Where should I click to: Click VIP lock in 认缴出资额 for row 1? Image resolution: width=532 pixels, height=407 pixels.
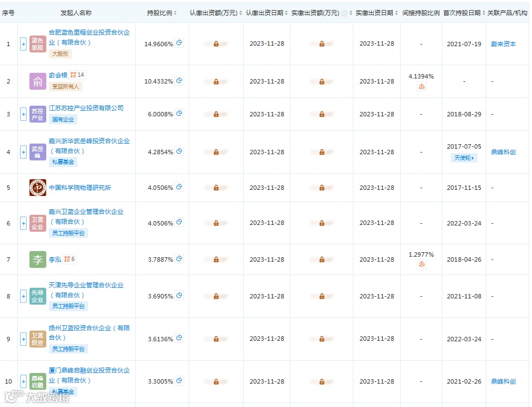pyautogui.click(x=216, y=44)
